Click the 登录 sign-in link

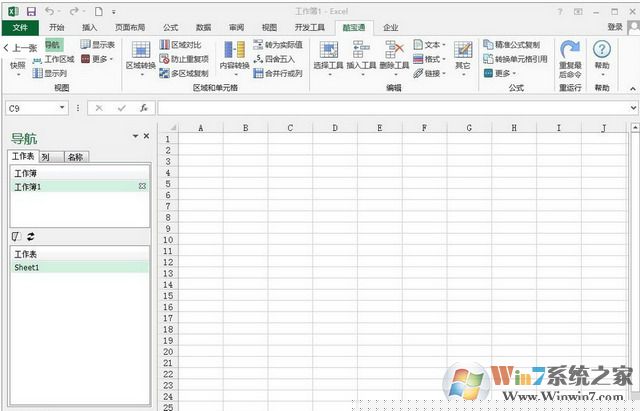point(615,27)
